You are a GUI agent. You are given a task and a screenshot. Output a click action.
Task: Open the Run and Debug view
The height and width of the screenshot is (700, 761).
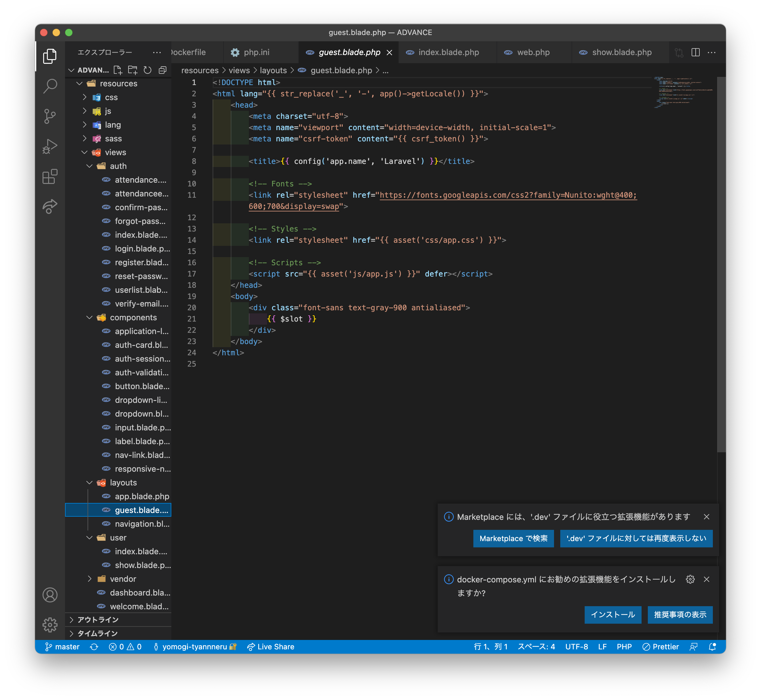pos(50,146)
